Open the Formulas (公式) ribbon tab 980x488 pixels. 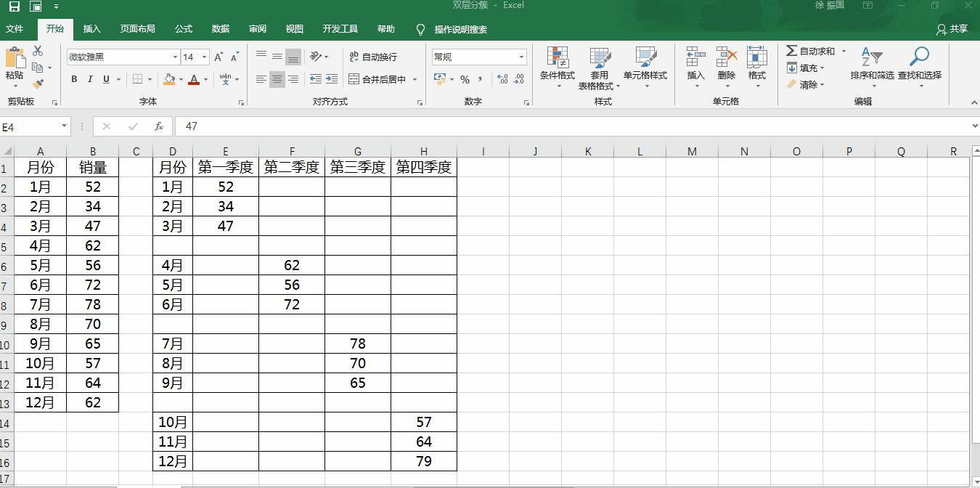184,29
